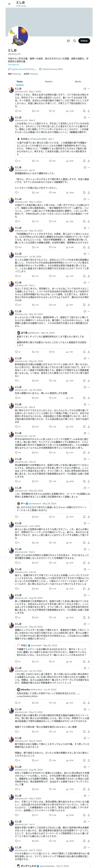Bookmark the May 7, 2024 first post
The image size is (98, 868).
click(84, 111)
